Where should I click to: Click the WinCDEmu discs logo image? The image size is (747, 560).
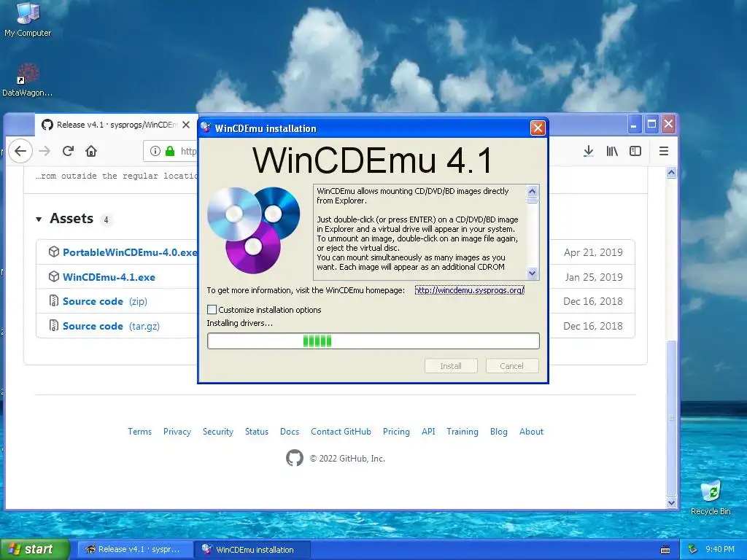(x=254, y=230)
